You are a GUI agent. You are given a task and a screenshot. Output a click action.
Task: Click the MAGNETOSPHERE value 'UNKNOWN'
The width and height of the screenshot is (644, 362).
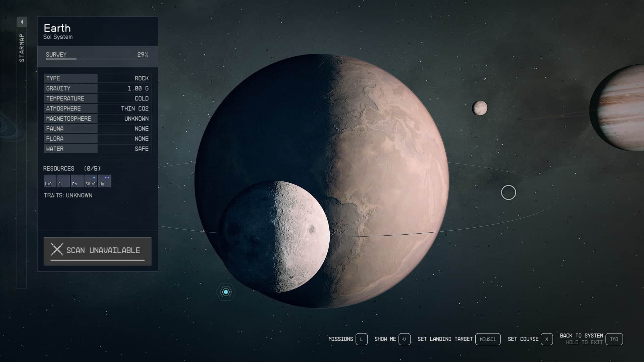coord(137,119)
